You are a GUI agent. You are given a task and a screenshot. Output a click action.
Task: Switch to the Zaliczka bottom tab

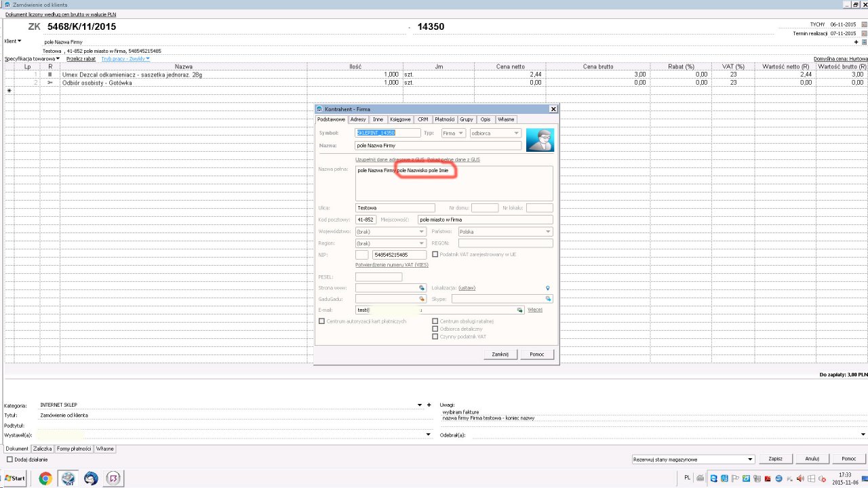[x=42, y=449]
